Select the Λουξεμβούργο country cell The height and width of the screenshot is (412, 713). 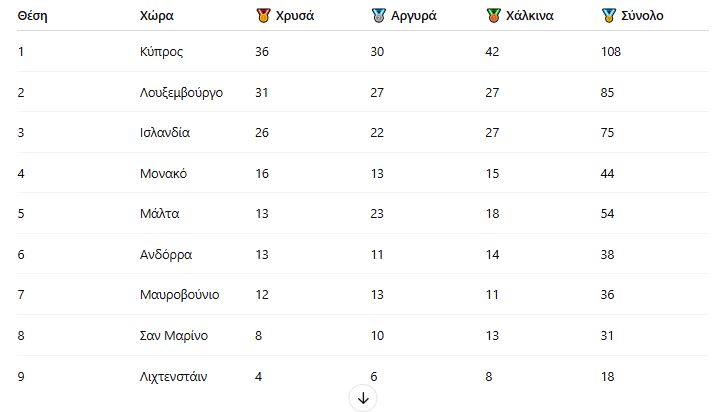(x=181, y=93)
